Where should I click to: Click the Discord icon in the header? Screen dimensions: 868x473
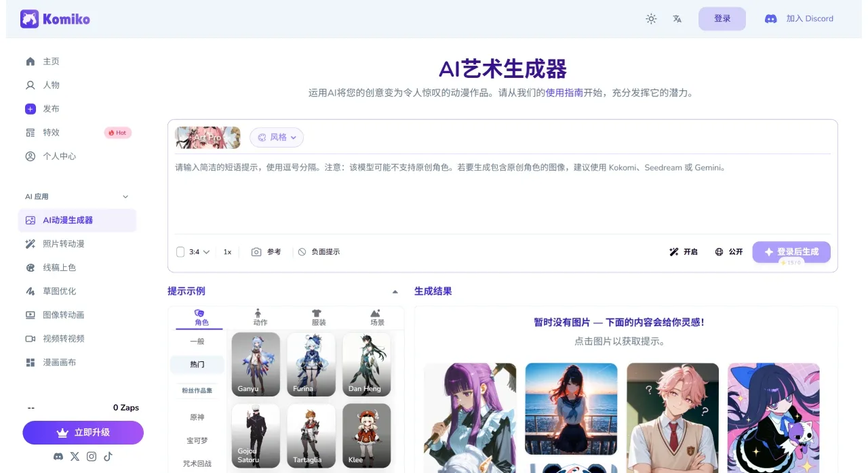(x=770, y=19)
